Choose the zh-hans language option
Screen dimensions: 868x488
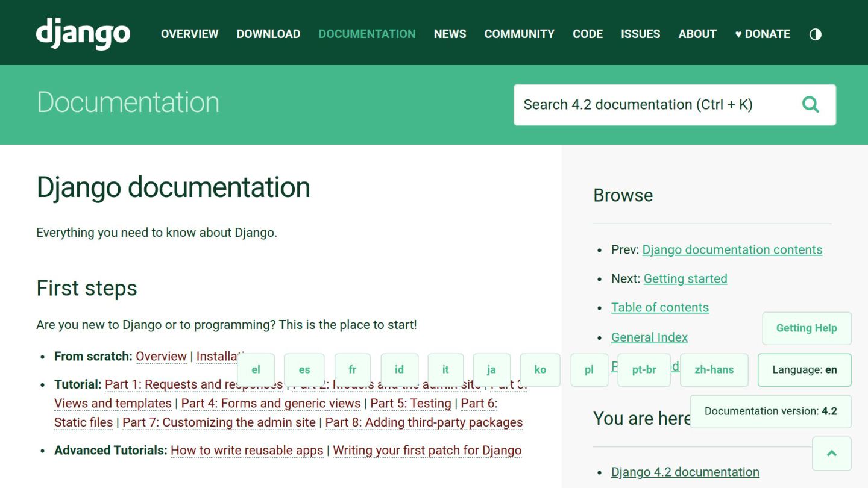(x=714, y=370)
